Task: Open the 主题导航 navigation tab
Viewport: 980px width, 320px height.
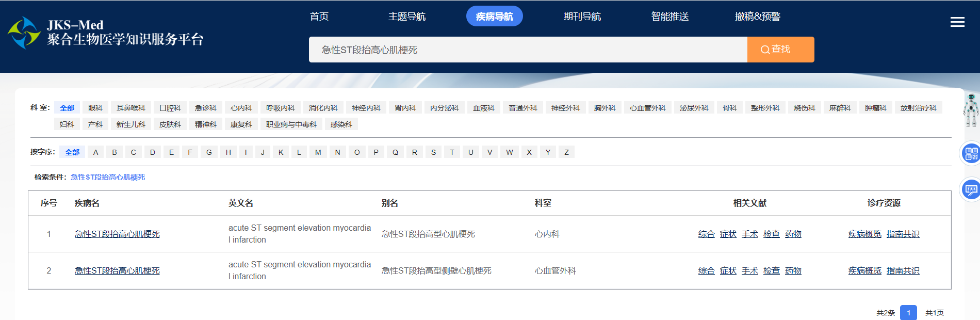Action: (x=406, y=17)
